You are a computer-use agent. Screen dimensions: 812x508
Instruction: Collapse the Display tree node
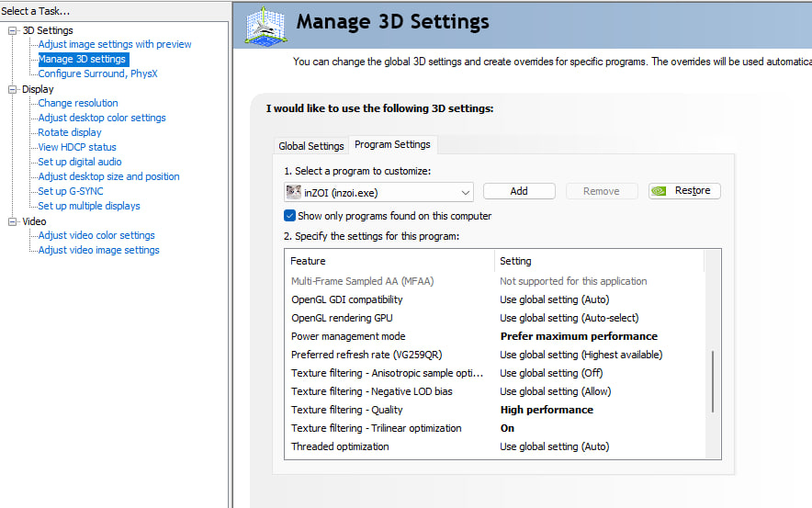13,89
